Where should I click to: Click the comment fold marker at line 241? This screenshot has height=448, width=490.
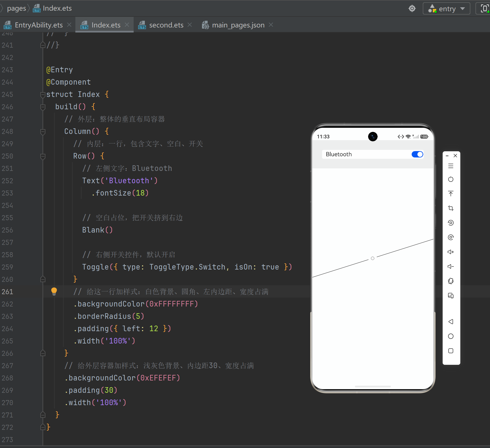[43, 45]
